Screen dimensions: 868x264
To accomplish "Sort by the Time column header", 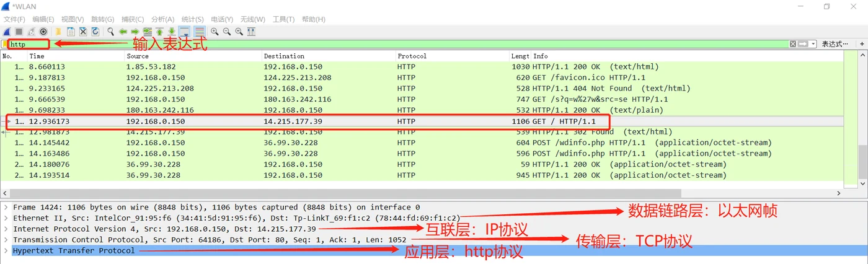I will point(76,56).
